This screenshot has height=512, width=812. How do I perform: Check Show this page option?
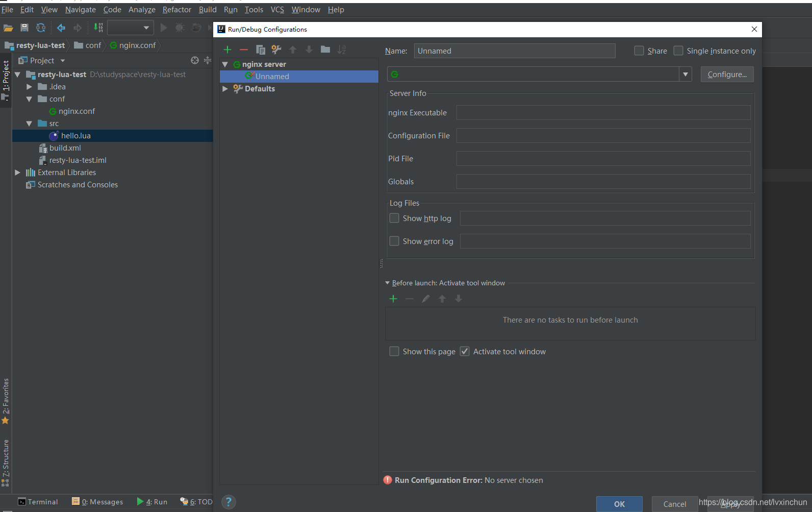[x=394, y=351]
